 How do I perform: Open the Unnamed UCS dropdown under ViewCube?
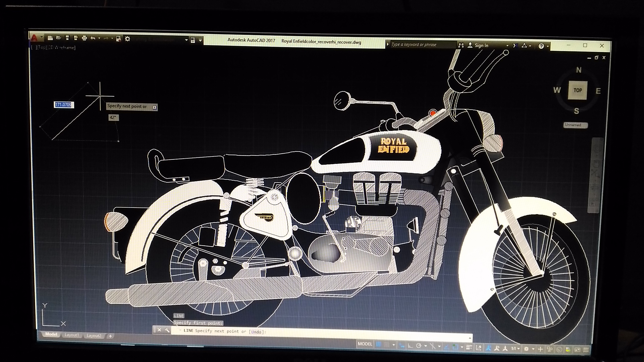[x=575, y=125]
